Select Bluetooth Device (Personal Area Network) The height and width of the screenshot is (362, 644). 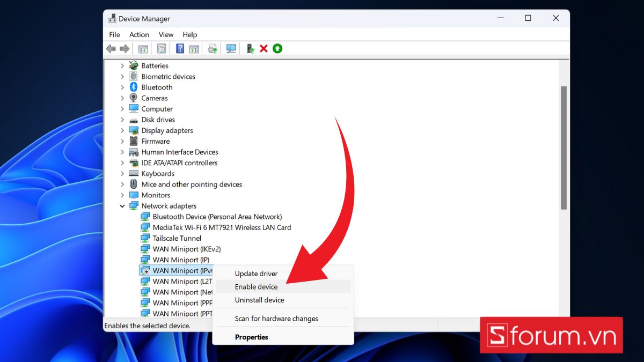217,217
